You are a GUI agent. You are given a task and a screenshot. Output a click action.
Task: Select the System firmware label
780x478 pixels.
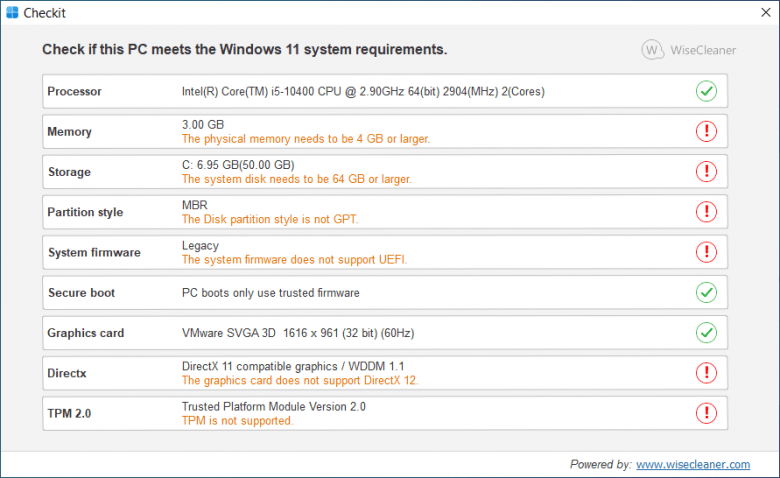(94, 253)
